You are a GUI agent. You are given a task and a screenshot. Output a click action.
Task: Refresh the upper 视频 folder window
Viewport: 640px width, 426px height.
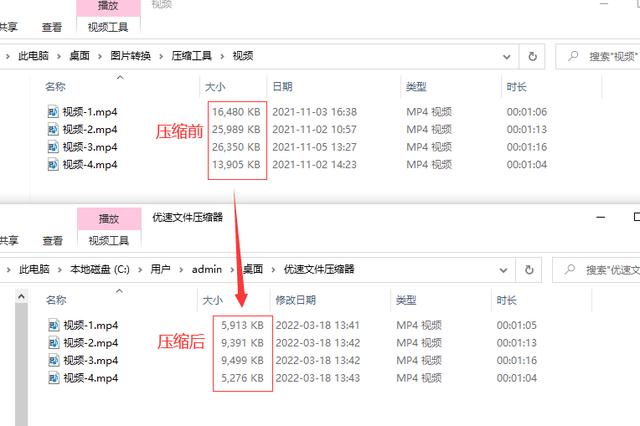point(532,56)
